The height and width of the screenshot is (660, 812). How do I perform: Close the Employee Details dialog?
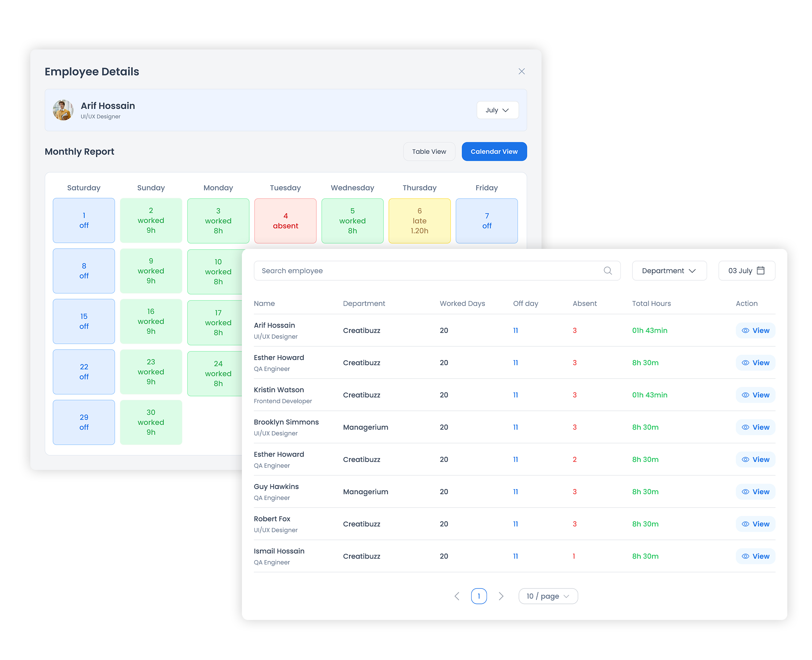[522, 71]
